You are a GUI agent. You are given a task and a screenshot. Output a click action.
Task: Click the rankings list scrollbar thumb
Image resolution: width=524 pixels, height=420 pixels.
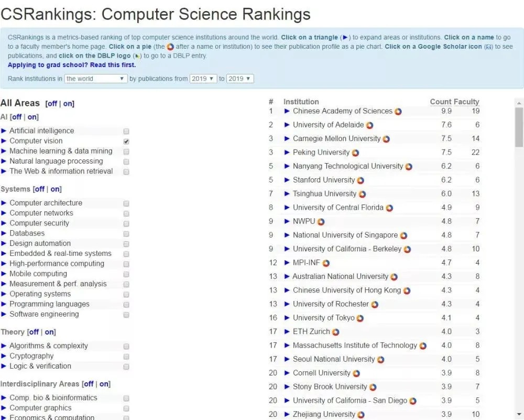pyautogui.click(x=519, y=127)
